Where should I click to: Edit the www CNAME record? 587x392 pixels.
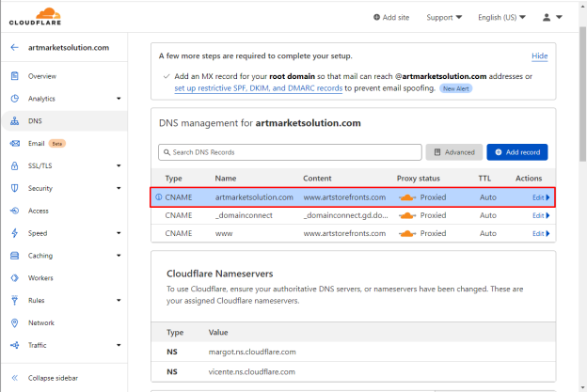coord(541,233)
